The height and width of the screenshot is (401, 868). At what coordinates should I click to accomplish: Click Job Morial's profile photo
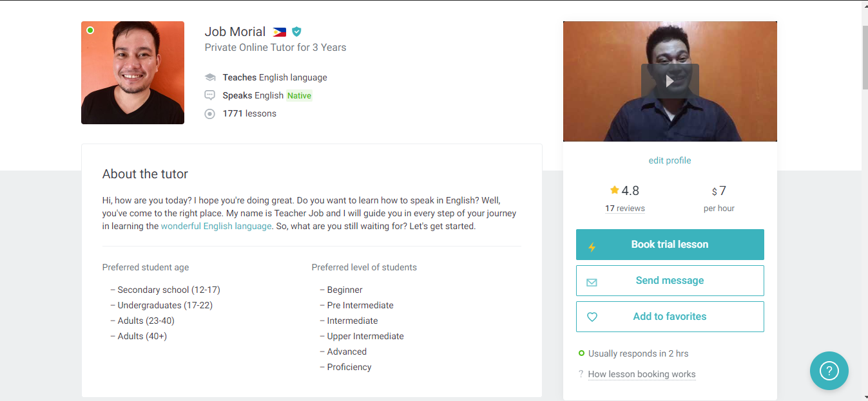[133, 73]
